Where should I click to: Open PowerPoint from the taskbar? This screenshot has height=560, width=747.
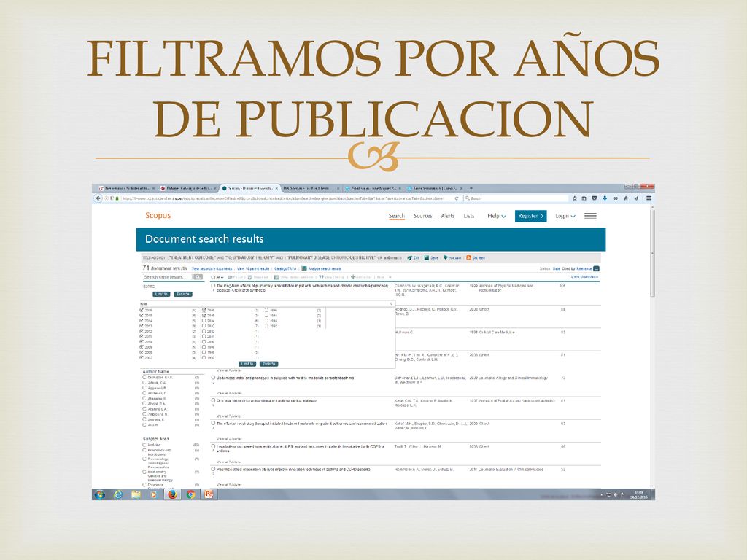[x=208, y=495]
